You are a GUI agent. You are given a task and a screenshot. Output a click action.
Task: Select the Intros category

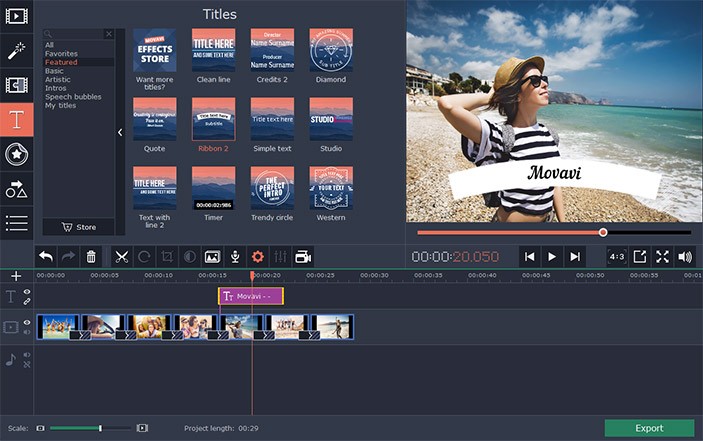click(x=56, y=88)
